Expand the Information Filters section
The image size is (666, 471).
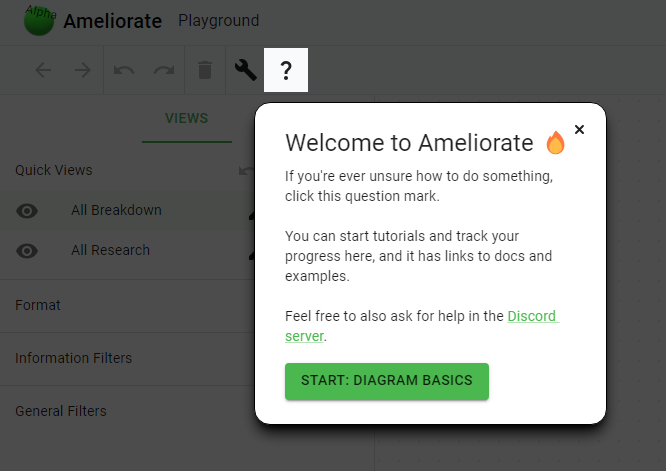click(127, 358)
